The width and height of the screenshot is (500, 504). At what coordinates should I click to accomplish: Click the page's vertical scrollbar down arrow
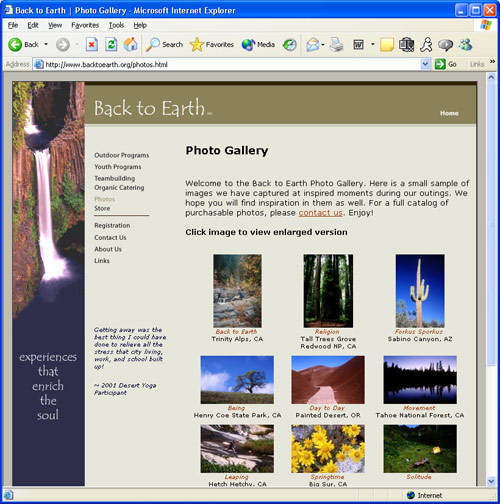click(491, 481)
